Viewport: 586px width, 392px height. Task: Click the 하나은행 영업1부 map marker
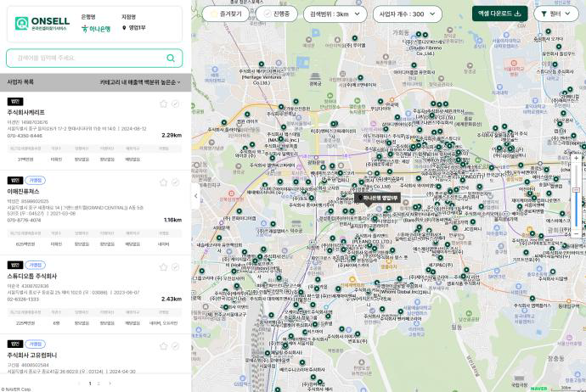tap(379, 198)
